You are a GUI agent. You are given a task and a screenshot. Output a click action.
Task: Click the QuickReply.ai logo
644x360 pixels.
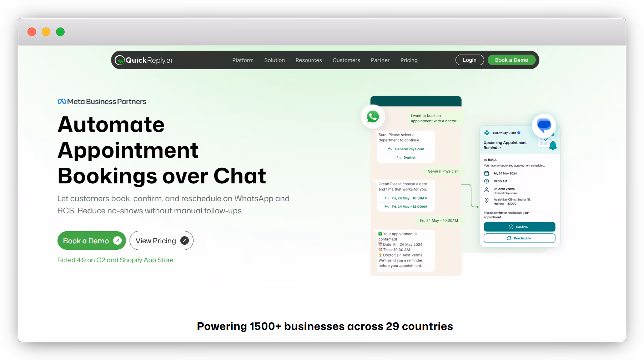[143, 60]
